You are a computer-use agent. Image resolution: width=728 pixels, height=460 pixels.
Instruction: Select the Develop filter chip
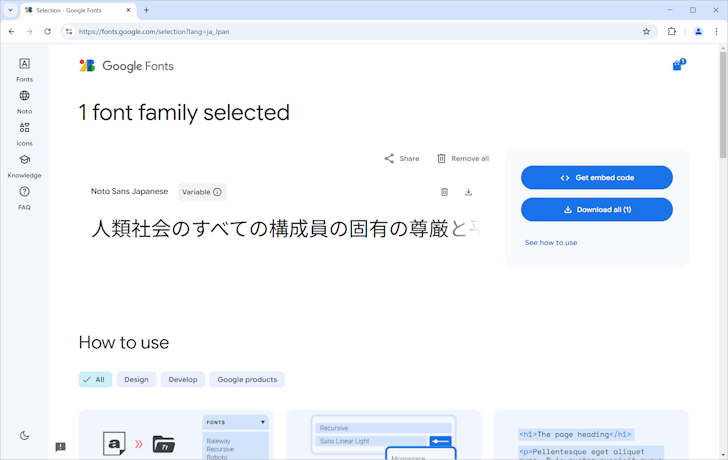183,379
